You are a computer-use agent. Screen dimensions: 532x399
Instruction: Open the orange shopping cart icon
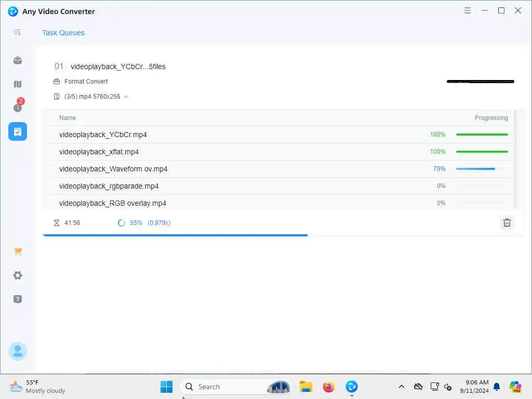18,252
